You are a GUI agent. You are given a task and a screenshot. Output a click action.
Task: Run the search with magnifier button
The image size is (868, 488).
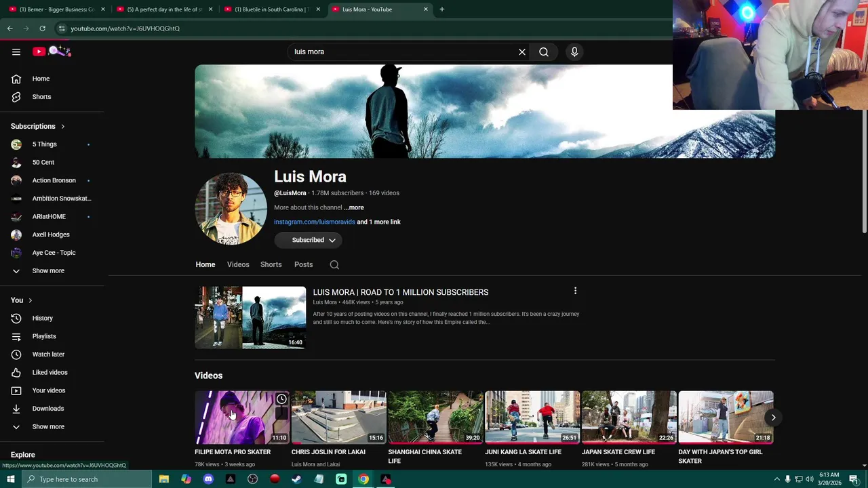[544, 52]
